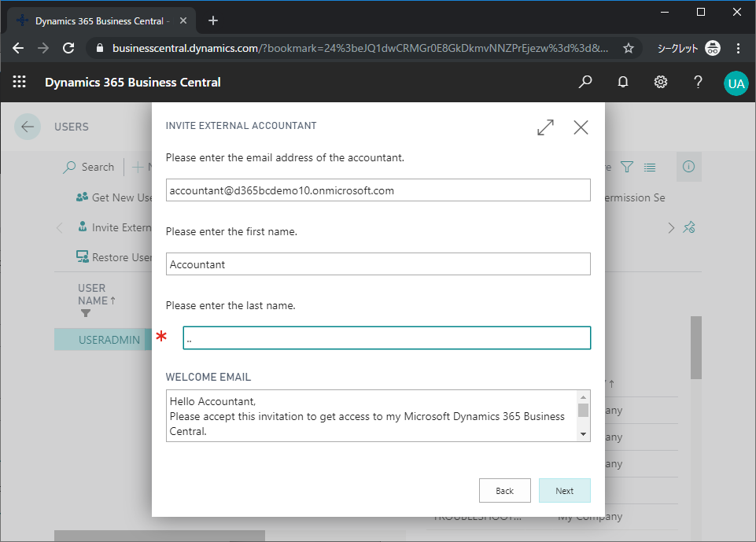
Task: Open Search in the Users list
Action: pyautogui.click(x=89, y=167)
